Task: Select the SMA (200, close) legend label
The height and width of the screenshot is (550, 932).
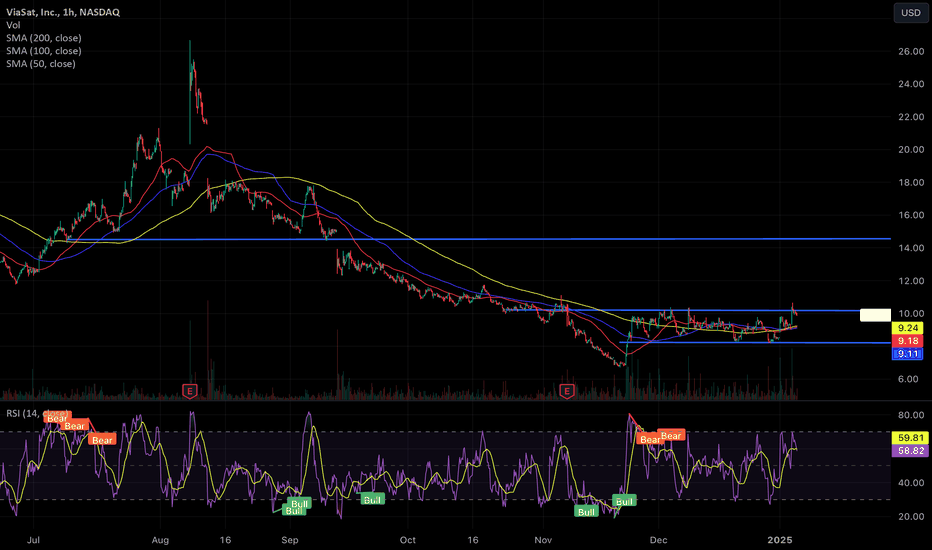Action: 44,38
